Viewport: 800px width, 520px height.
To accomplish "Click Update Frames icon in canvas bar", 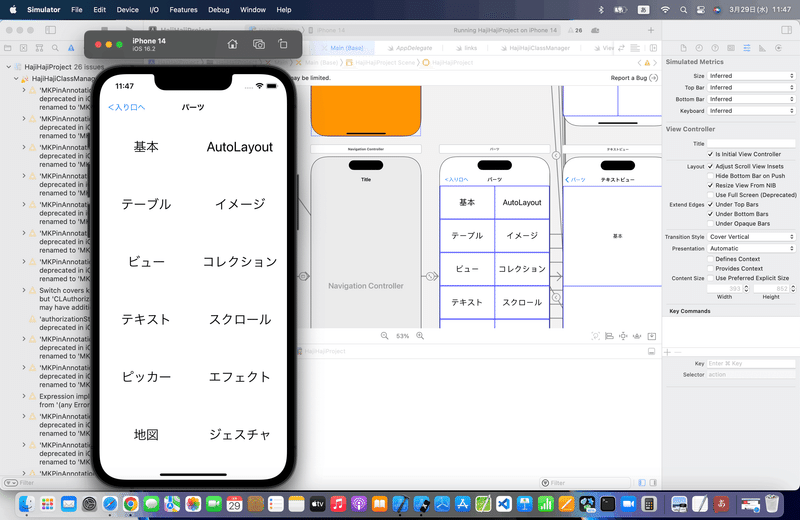I will [595, 336].
